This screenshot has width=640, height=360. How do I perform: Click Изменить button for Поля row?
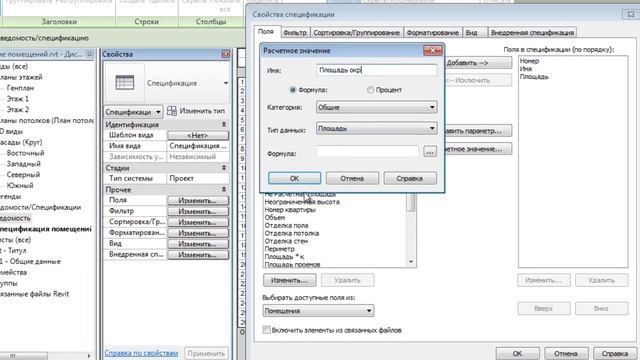198,200
